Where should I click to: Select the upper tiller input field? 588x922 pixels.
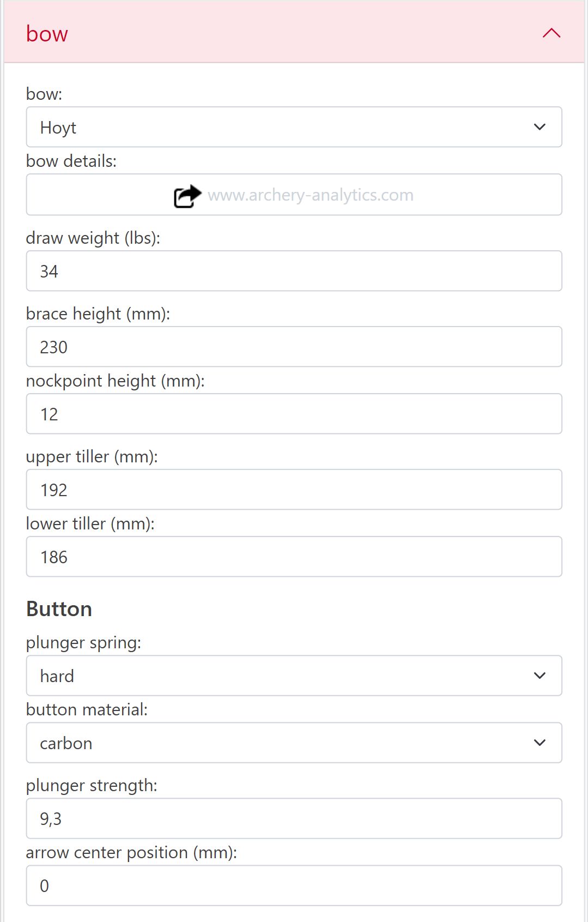tap(294, 490)
